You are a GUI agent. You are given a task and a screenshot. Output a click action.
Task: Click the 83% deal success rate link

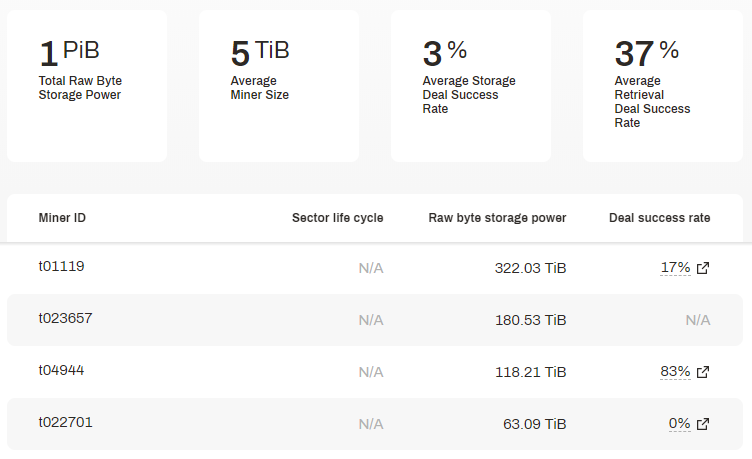(675, 371)
